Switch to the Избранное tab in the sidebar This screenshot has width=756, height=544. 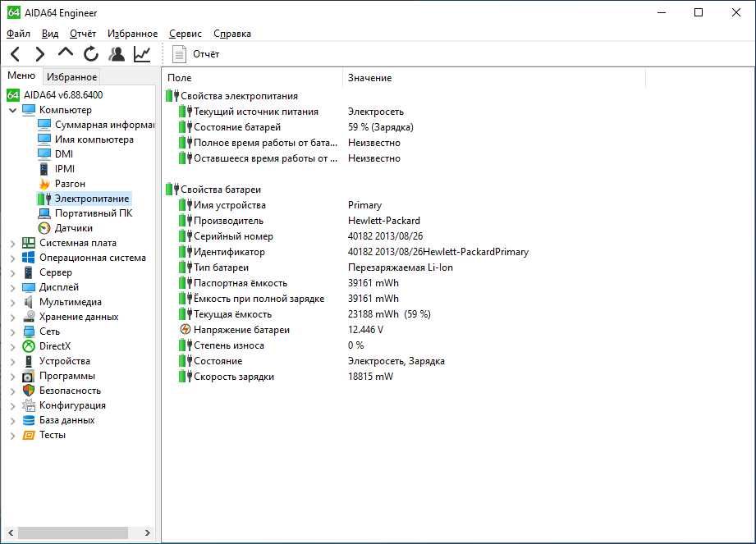click(72, 76)
